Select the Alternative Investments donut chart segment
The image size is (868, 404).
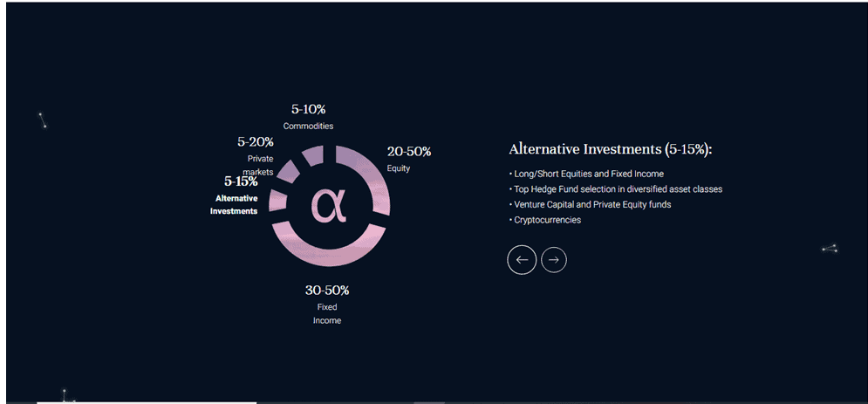click(278, 201)
